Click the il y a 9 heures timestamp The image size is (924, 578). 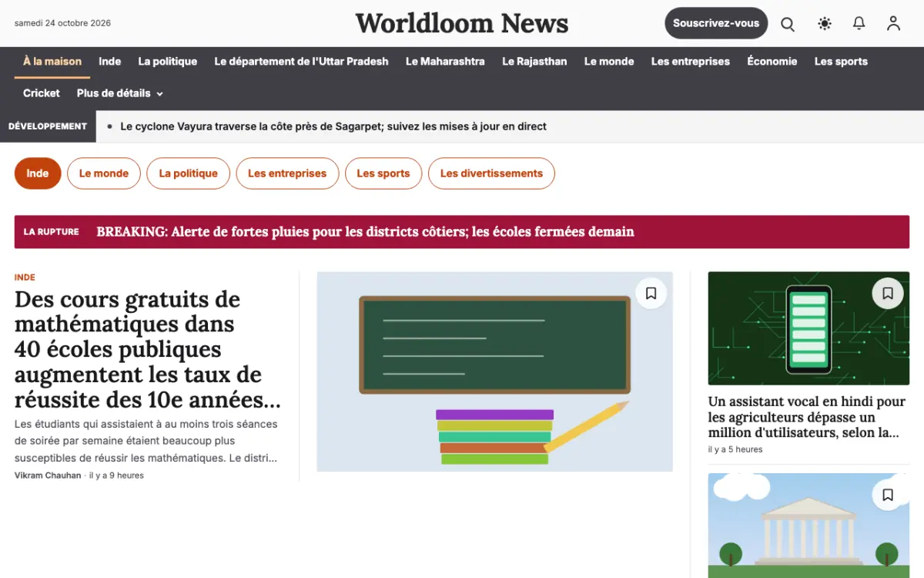pyautogui.click(x=116, y=476)
